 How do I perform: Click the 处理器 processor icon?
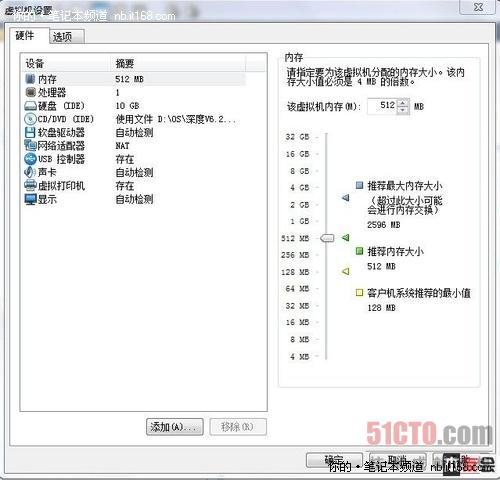click(x=30, y=92)
